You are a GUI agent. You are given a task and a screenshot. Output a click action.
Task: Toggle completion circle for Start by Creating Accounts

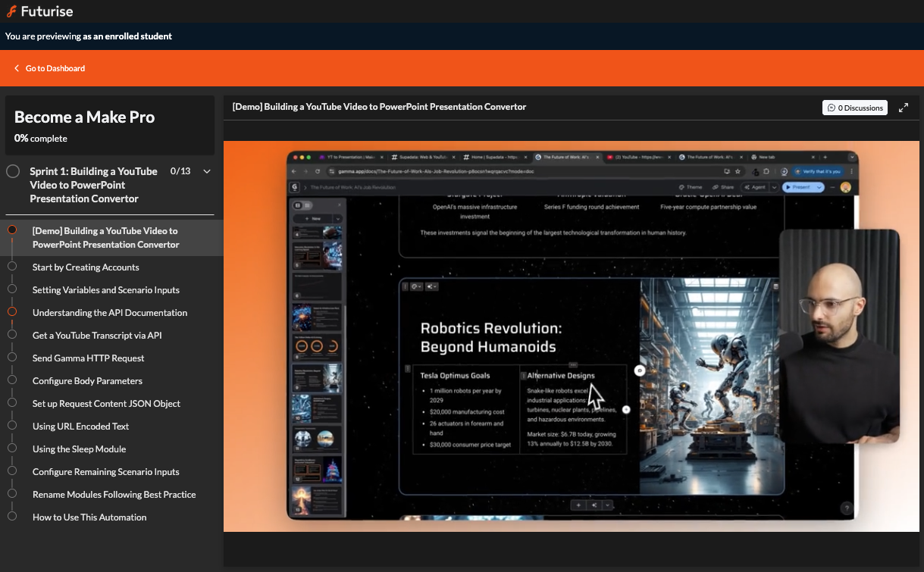11,267
